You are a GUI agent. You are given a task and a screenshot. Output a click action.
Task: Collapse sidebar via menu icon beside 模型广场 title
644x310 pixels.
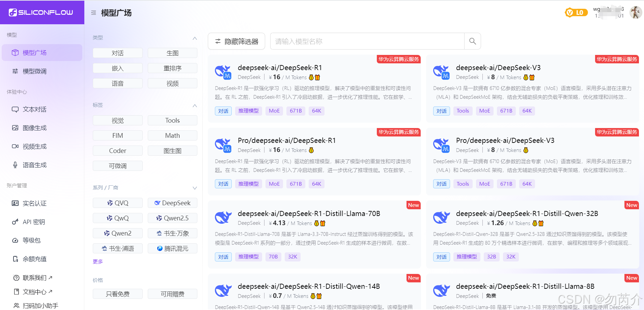[93, 13]
